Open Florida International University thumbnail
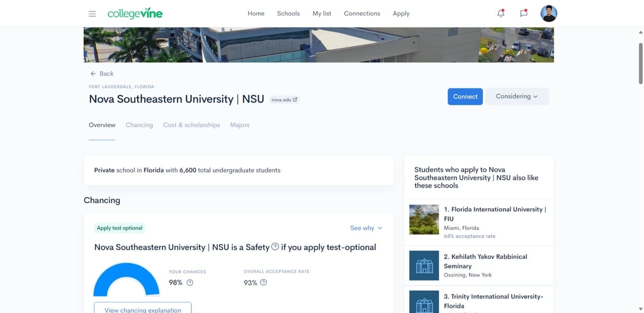The image size is (644, 313). 424,220
